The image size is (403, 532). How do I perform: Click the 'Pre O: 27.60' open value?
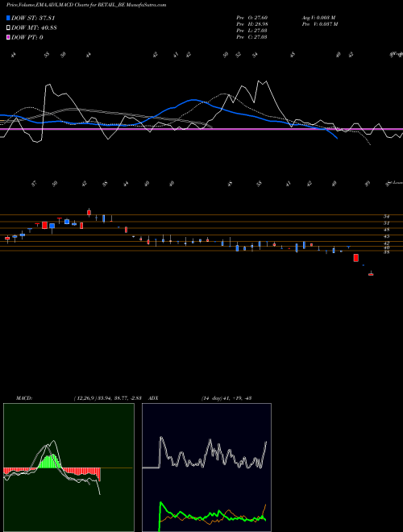click(252, 18)
